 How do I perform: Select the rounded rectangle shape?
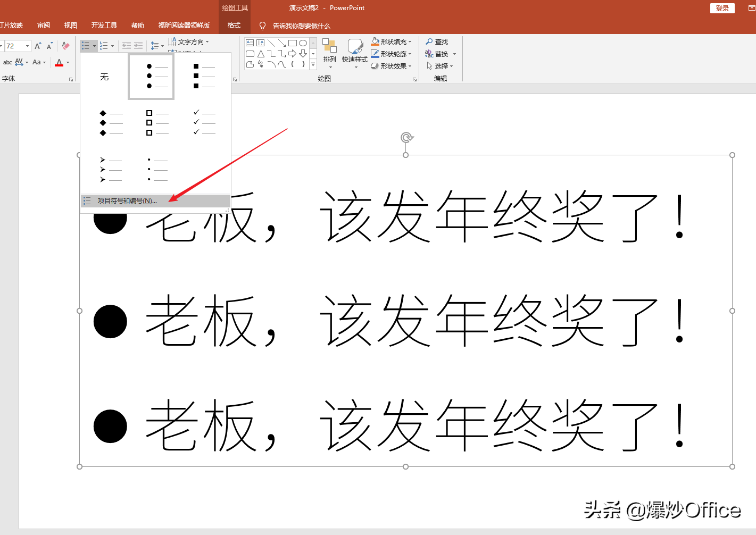coord(250,54)
